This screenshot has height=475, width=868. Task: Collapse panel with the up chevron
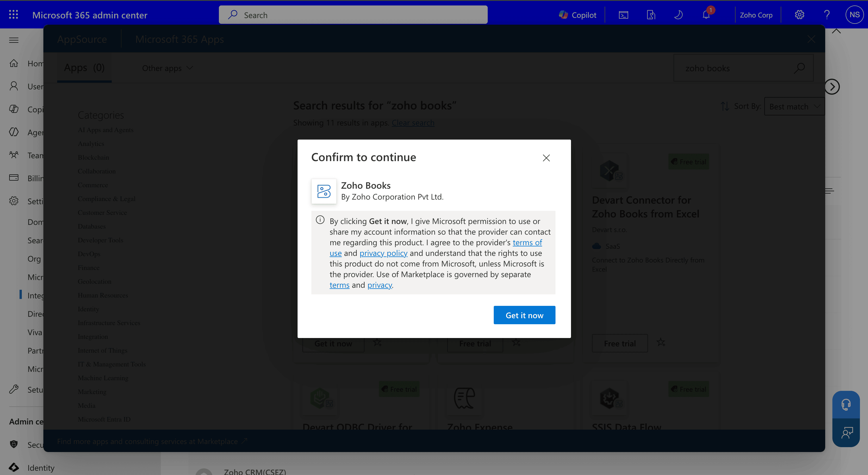tap(836, 31)
